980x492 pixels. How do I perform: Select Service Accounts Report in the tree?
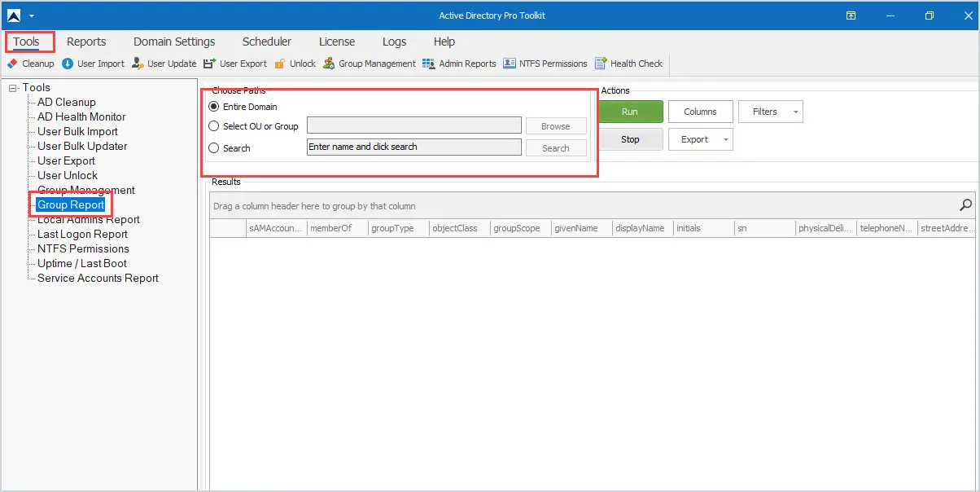pyautogui.click(x=98, y=279)
